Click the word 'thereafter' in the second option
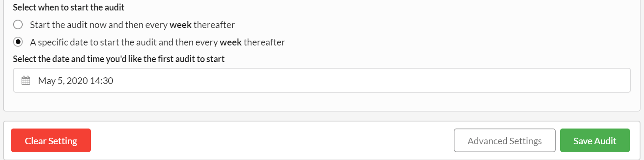The width and height of the screenshot is (644, 160). [x=264, y=43]
